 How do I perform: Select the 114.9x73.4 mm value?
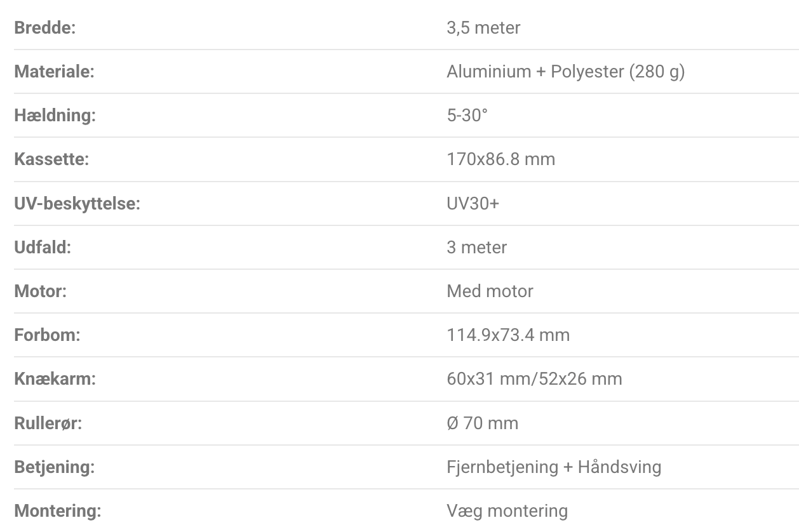tap(508, 335)
